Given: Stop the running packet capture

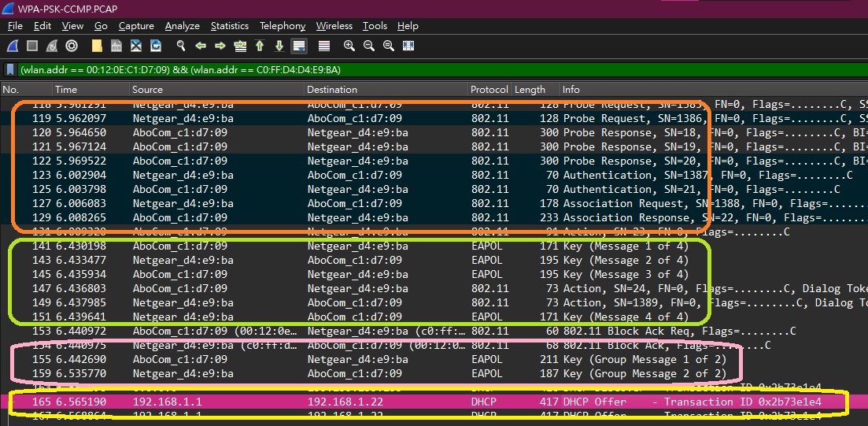Looking at the screenshot, I should coord(32,46).
